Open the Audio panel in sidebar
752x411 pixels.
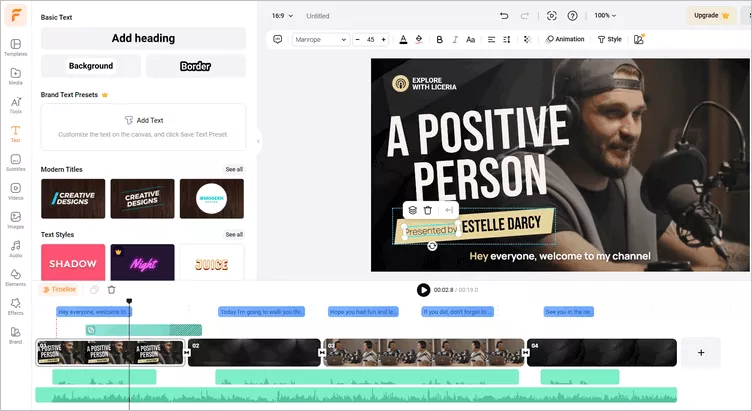(15, 248)
